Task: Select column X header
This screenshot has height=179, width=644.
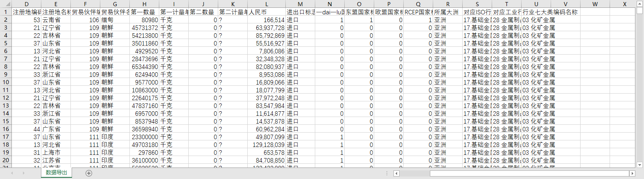Action: [623, 4]
